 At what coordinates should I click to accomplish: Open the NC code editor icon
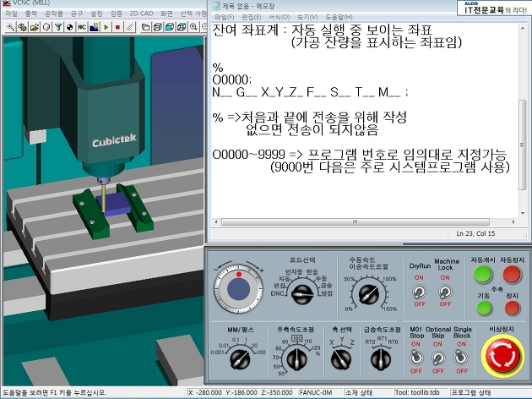click(x=82, y=27)
